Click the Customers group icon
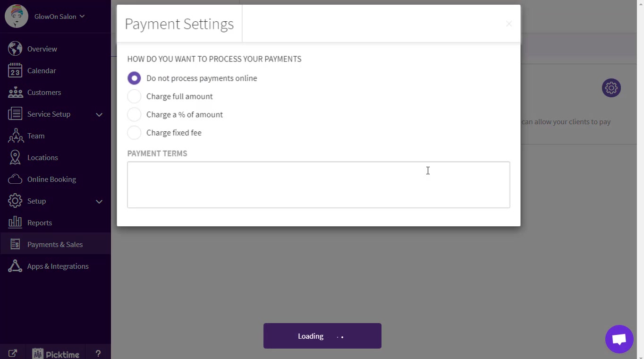 click(x=15, y=92)
